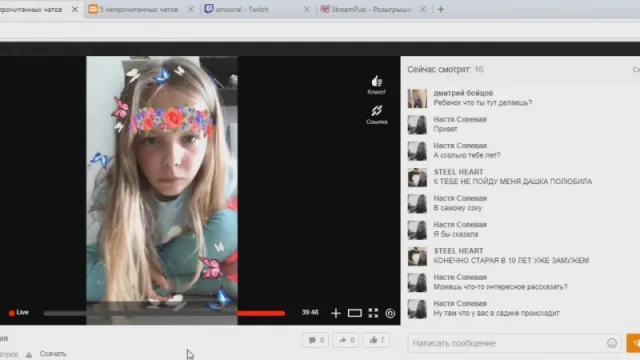Image resolution: width=640 pixels, height=360 pixels.
Task: Switch the player to wide theater mode
Action: (x=354, y=313)
